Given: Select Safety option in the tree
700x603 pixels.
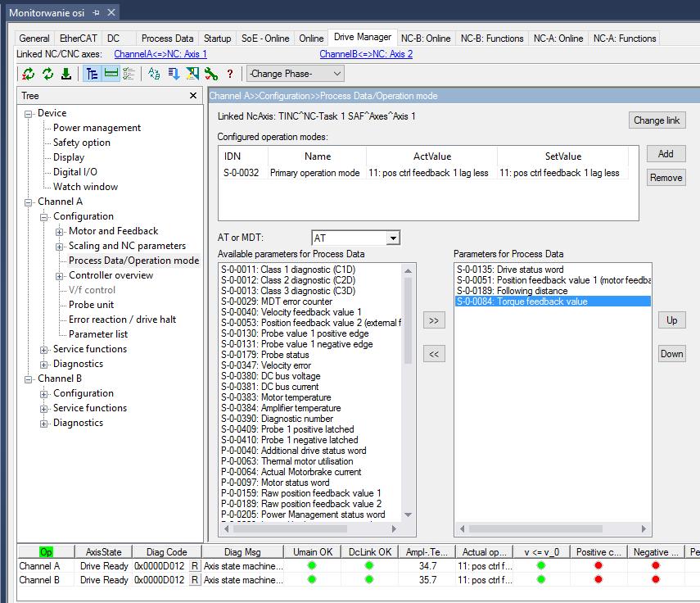Looking at the screenshot, I should coord(82,143).
